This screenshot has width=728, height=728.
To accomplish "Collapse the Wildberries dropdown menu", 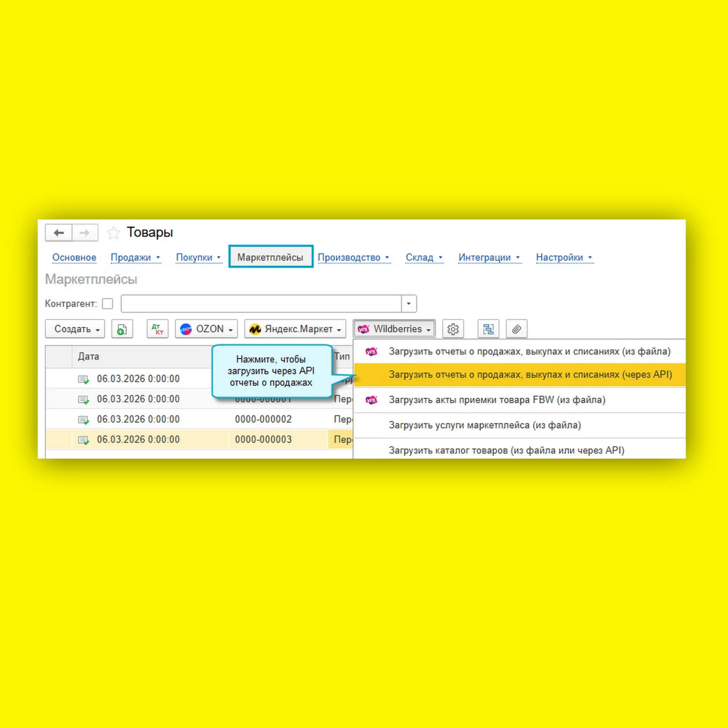I will [394, 329].
